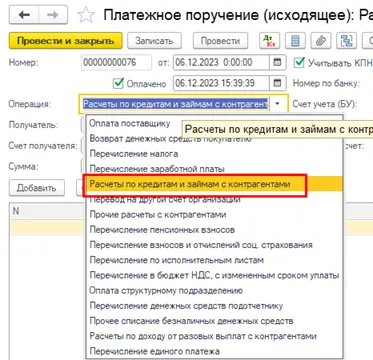This screenshot has height=360, width=373.
Task: Choose Перечисление налога operation
Action: tap(215, 154)
